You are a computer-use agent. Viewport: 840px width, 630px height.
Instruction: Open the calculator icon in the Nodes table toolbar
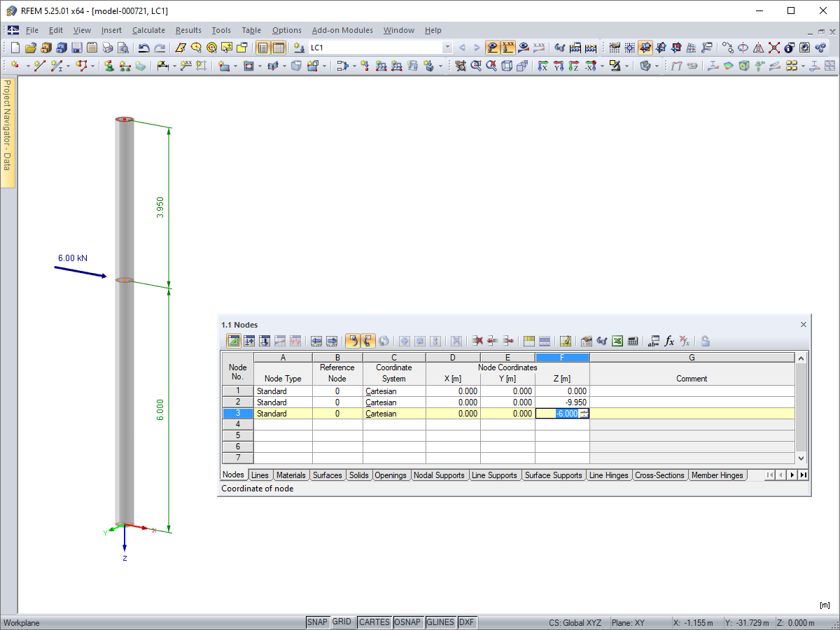point(633,341)
